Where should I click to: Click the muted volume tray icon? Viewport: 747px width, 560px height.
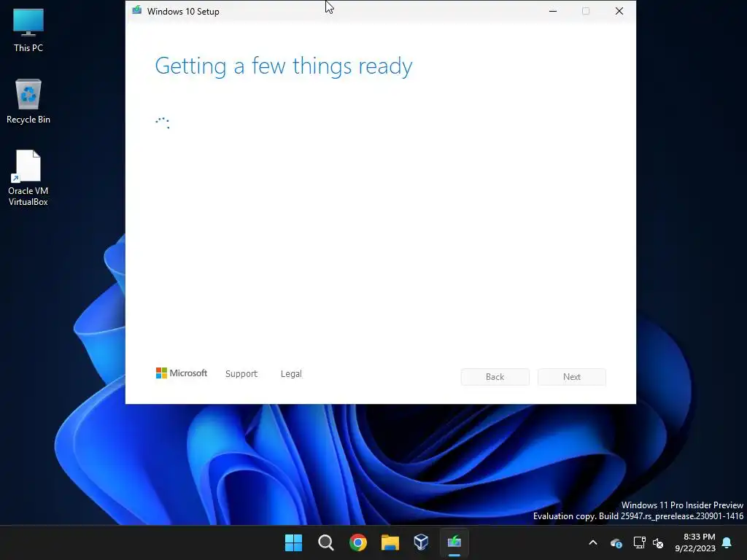658,542
